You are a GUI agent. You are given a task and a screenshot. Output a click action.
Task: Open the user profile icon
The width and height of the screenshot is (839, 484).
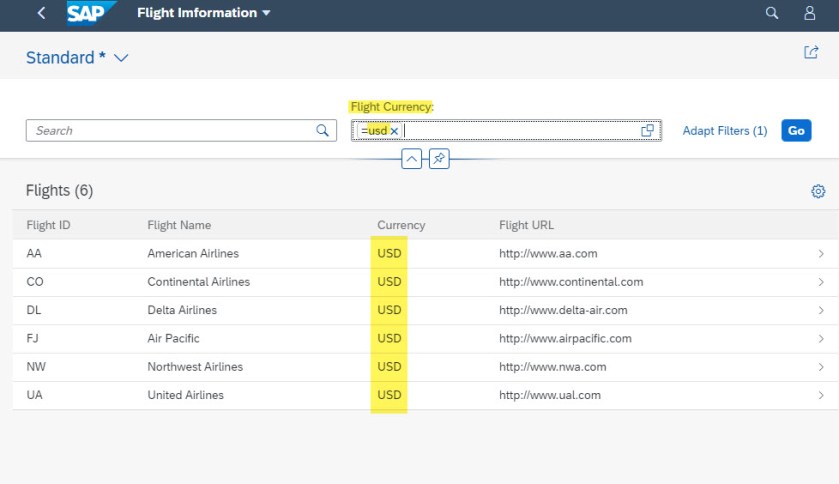pyautogui.click(x=810, y=13)
